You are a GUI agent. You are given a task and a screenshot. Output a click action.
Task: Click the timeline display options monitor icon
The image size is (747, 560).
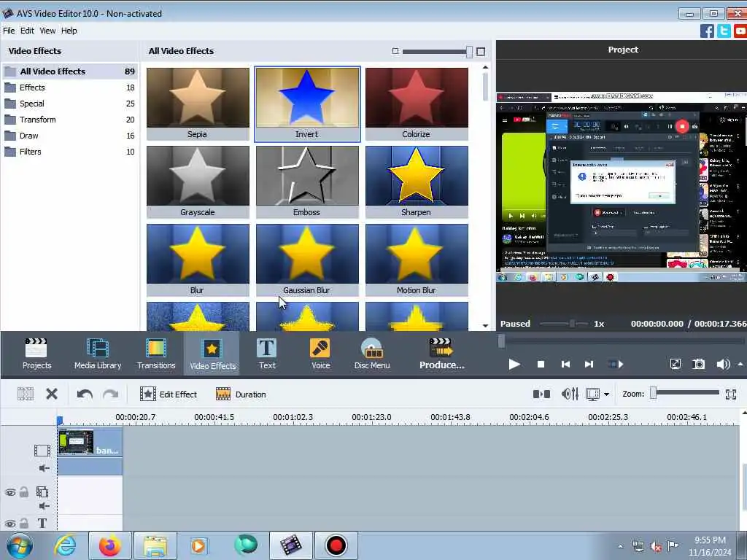[x=592, y=394]
